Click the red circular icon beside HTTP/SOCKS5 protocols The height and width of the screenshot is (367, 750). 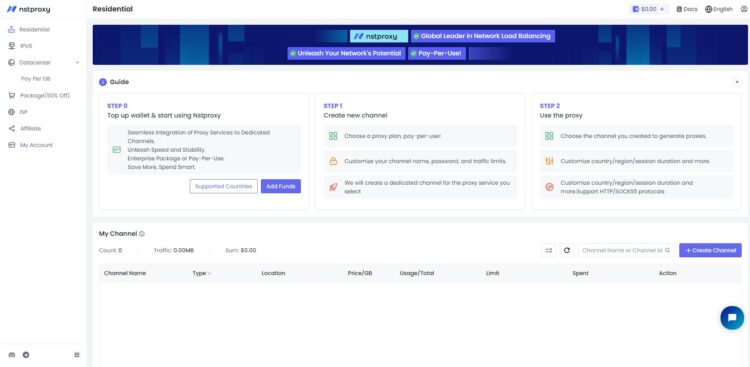pos(549,187)
